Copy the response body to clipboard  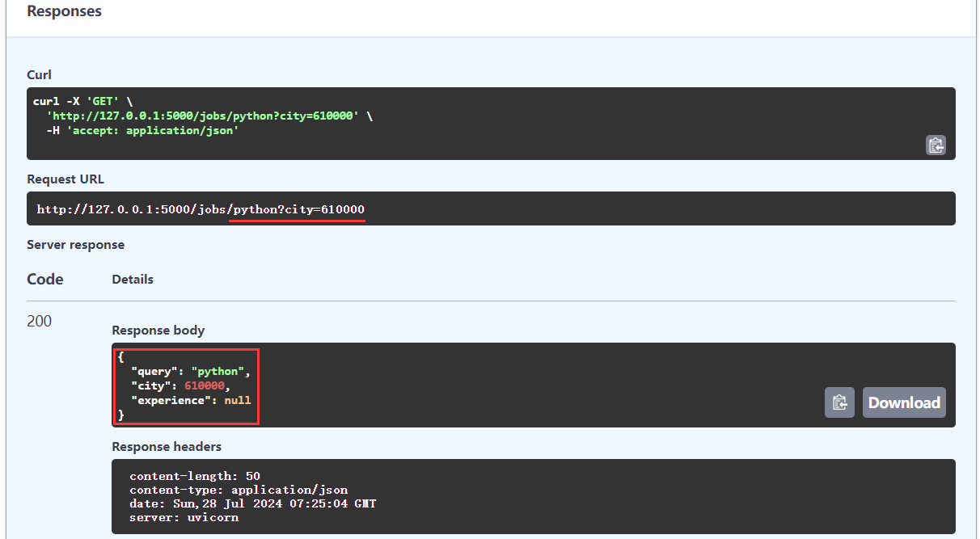pyautogui.click(x=839, y=402)
